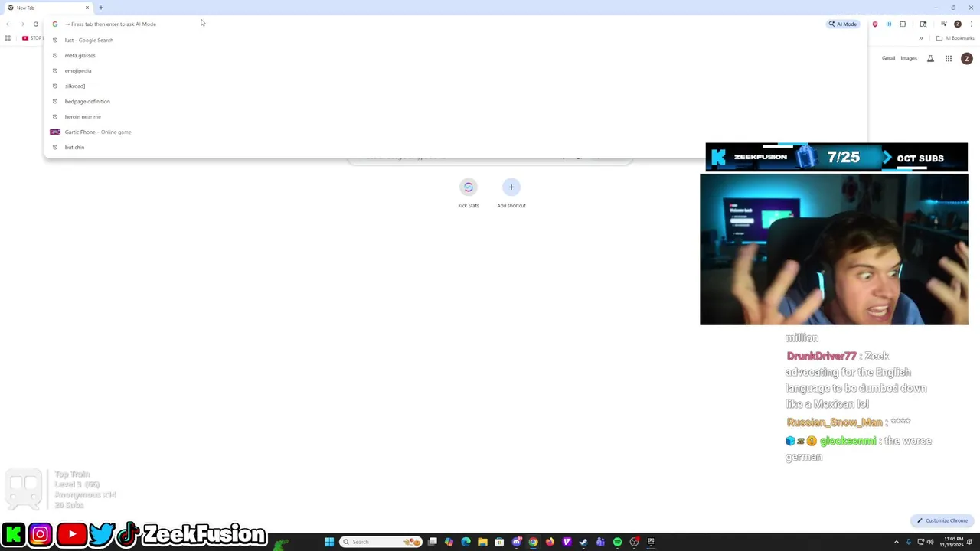The image size is (980, 551).
Task: Open the red shield extension icon
Action: point(875,24)
